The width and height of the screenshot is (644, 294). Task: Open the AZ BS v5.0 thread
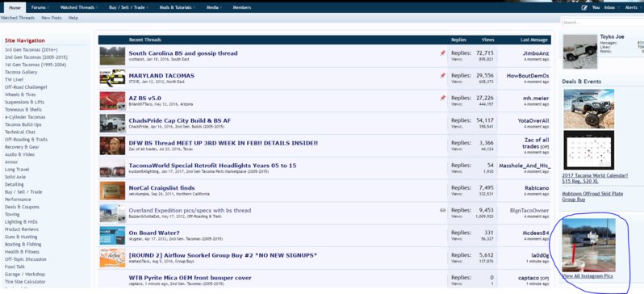pos(145,98)
